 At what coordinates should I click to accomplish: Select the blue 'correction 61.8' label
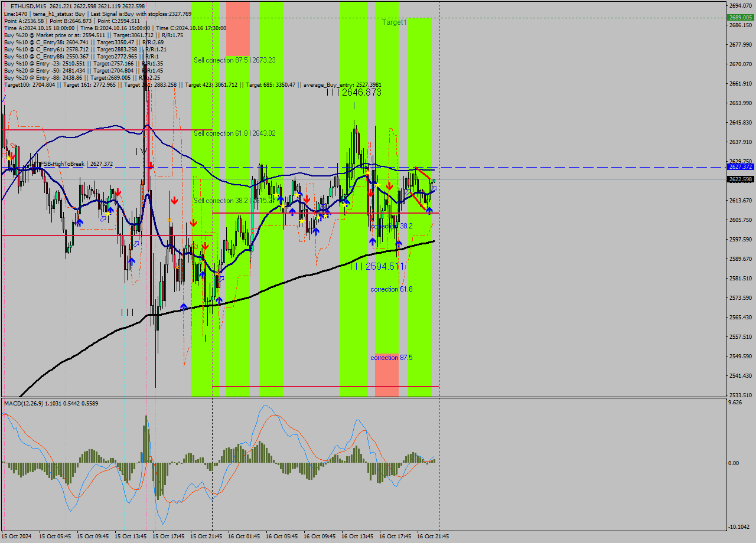[x=392, y=289]
